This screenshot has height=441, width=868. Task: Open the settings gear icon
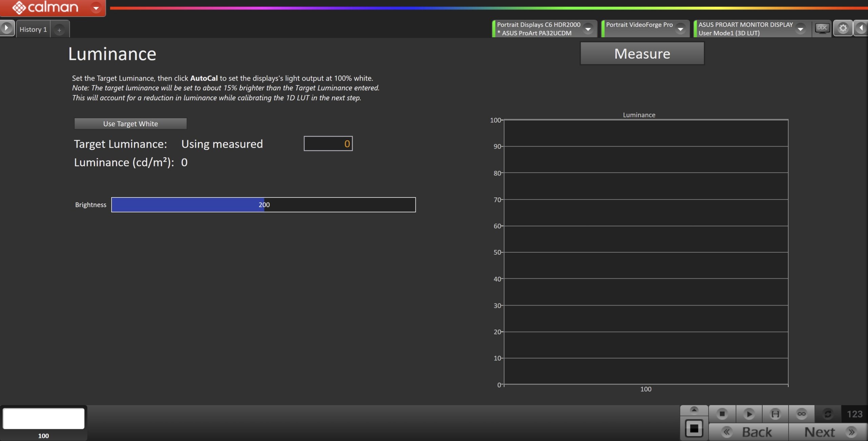coord(843,28)
